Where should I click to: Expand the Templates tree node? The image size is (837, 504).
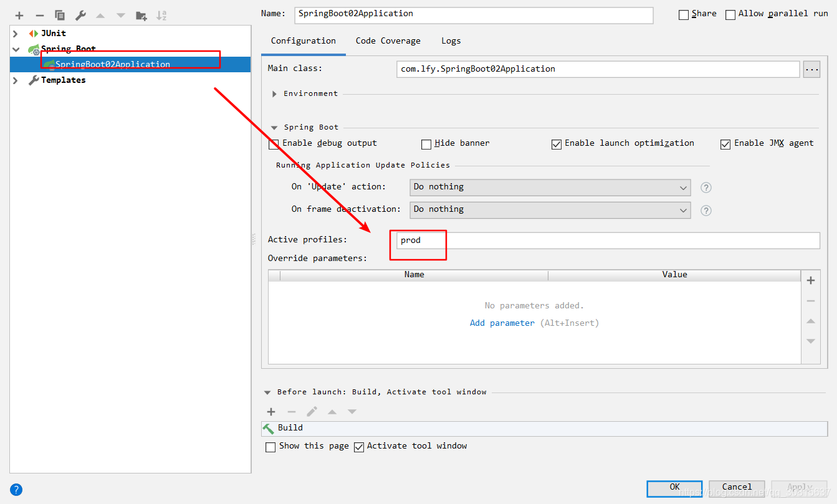16,80
